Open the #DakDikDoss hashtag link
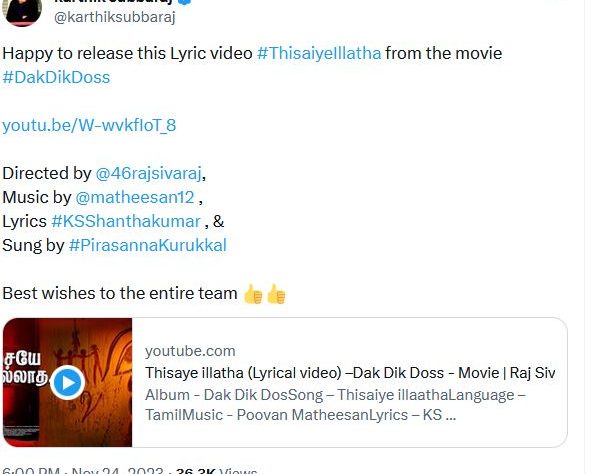The width and height of the screenshot is (603, 474). pos(56,77)
